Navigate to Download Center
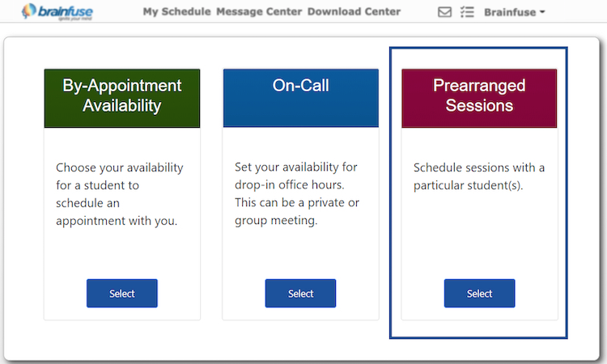The width and height of the screenshot is (607, 364). pos(354,11)
